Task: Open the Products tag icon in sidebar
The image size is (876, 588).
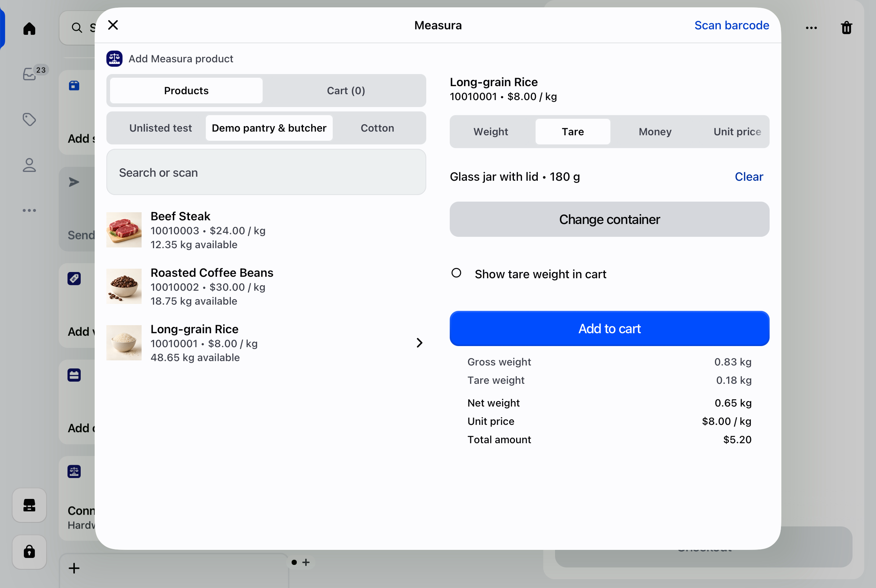Action: pyautogui.click(x=29, y=120)
